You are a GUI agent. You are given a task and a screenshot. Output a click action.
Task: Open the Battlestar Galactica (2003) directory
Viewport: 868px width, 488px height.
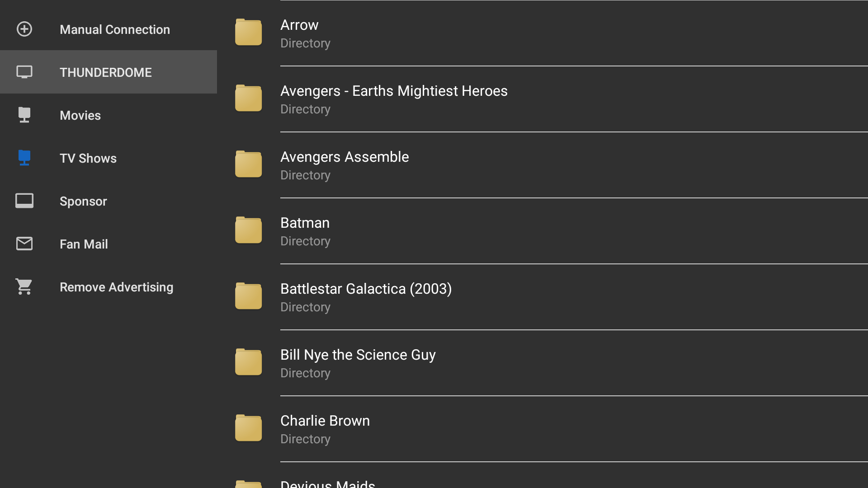pos(366,296)
